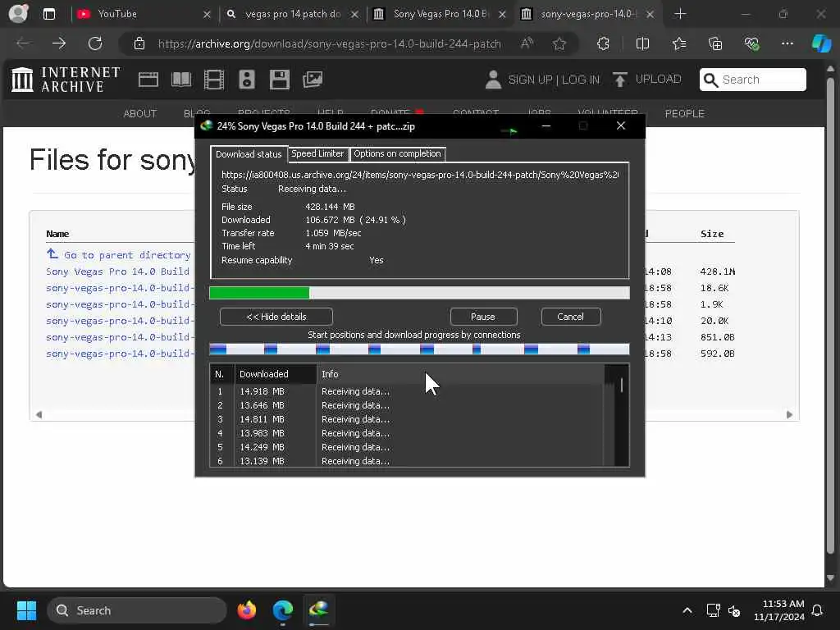This screenshot has height=630, width=840.
Task: Open Edge Settings and more menu
Action: click(787, 43)
